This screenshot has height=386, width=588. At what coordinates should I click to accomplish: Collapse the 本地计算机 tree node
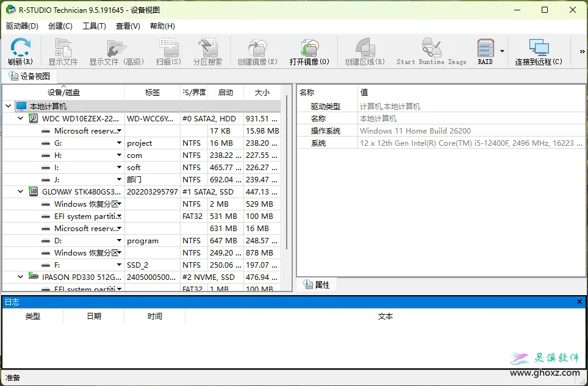[x=9, y=105]
